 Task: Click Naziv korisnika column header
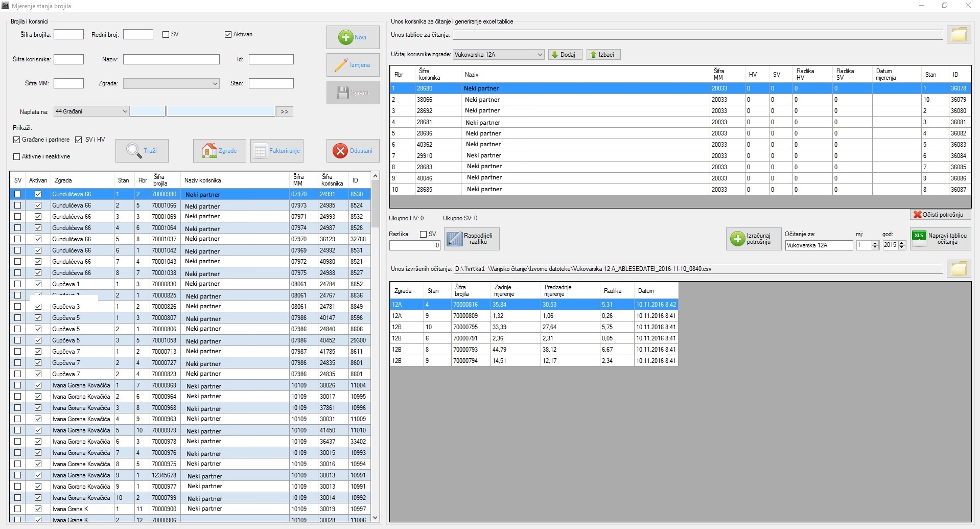pyautogui.click(x=235, y=180)
